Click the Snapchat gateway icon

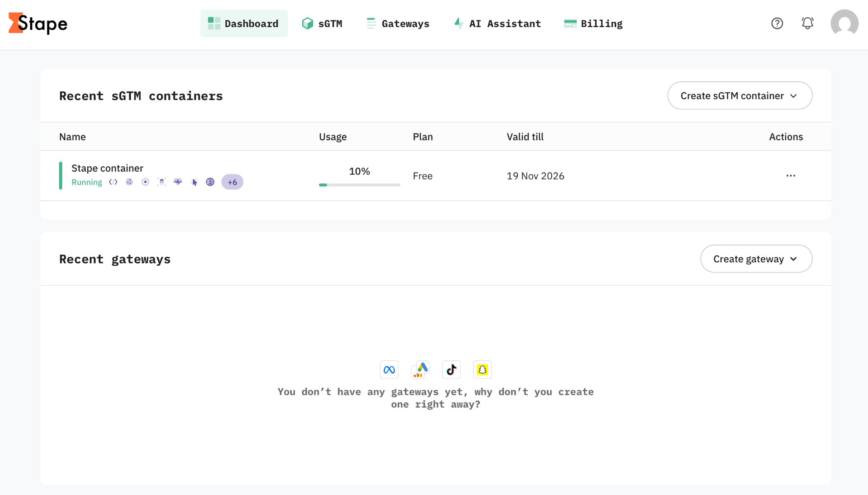[482, 370]
